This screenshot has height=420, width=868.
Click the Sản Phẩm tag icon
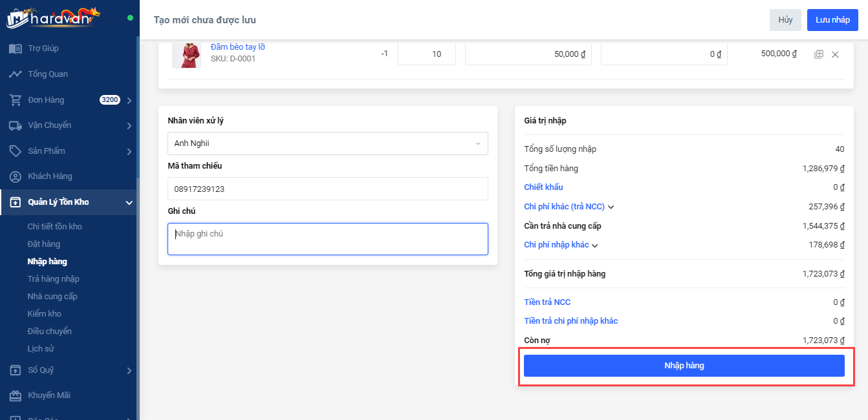[16, 151]
